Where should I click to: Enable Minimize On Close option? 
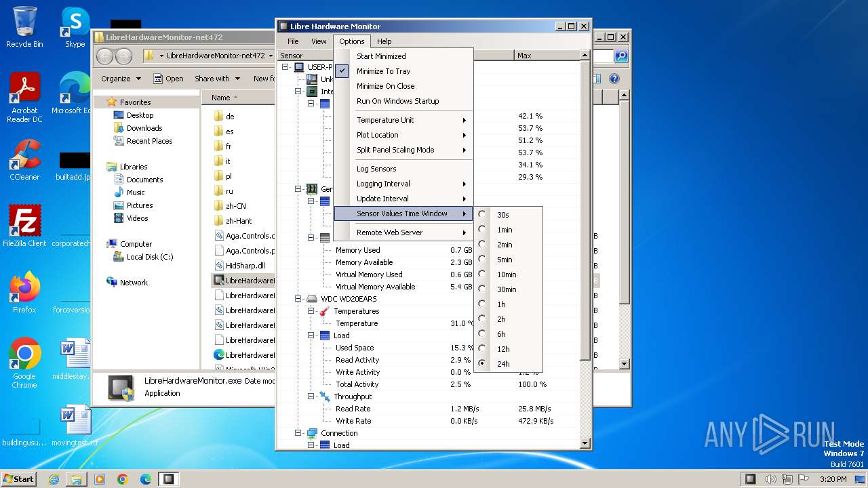pos(403,86)
